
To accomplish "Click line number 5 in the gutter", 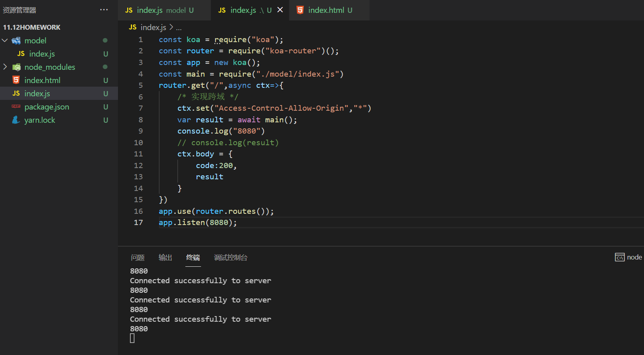I will (x=141, y=85).
